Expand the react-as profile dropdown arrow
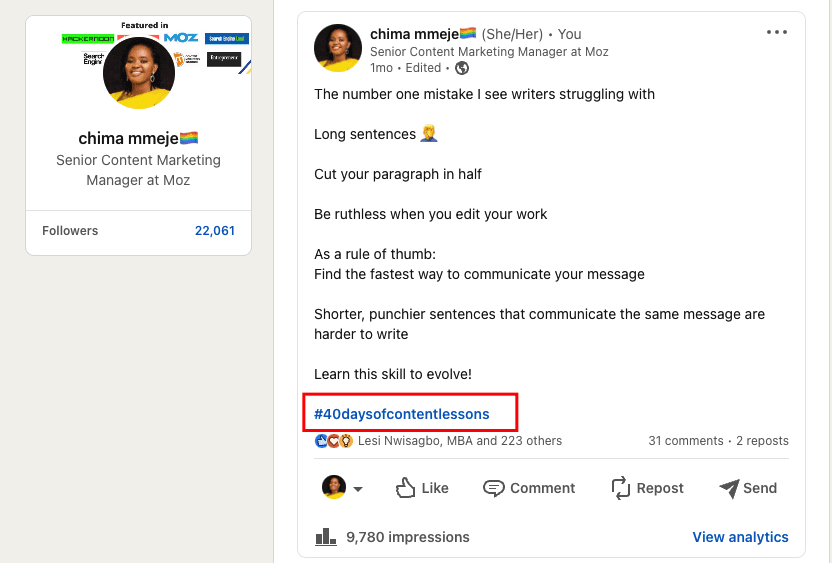The width and height of the screenshot is (832, 563). pyautogui.click(x=358, y=489)
